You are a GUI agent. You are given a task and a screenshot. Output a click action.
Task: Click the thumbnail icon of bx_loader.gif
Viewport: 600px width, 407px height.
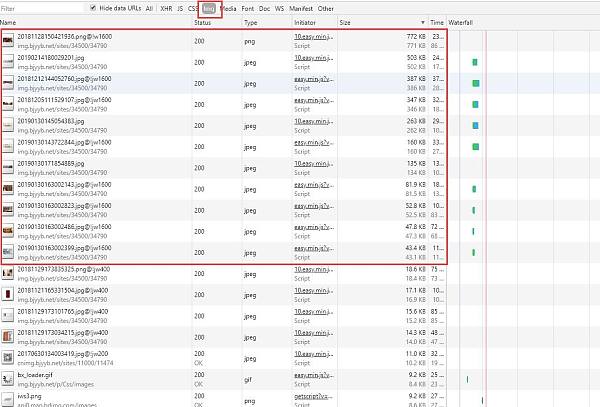pyautogui.click(x=9, y=379)
